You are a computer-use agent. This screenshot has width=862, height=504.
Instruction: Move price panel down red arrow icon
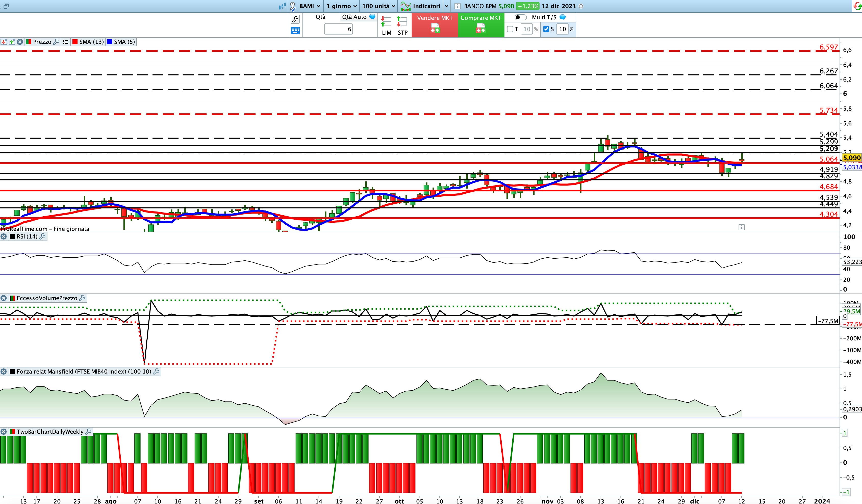[x=4, y=42]
